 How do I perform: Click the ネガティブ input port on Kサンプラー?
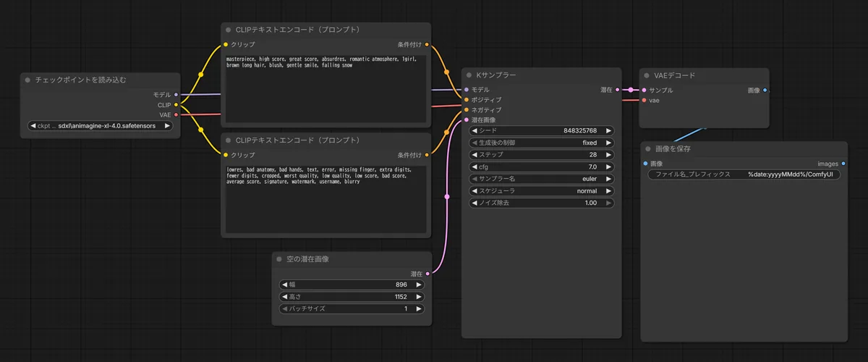point(467,110)
